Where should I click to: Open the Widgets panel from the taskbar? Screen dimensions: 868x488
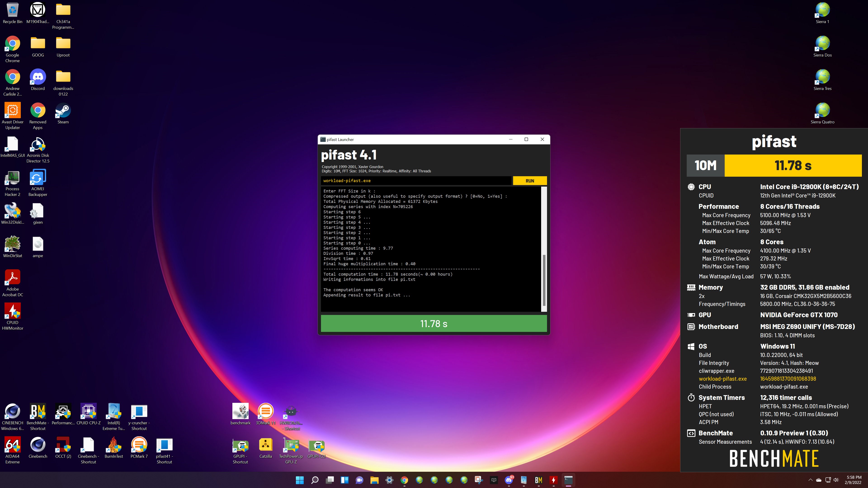(x=344, y=480)
